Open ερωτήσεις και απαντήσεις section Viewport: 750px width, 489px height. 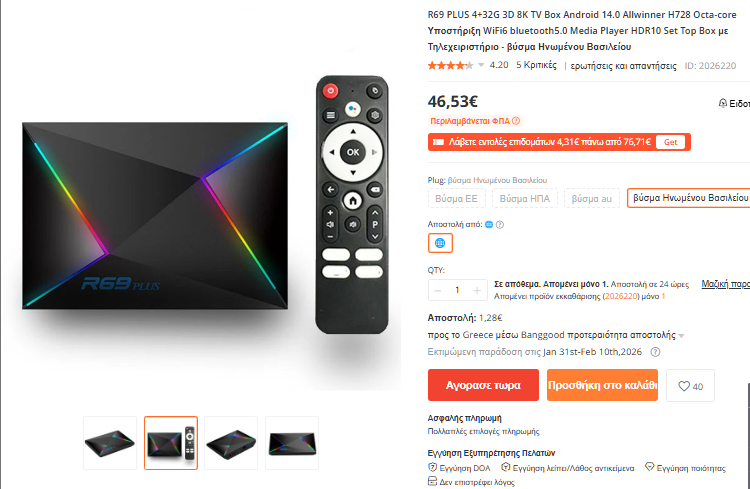coord(623,66)
